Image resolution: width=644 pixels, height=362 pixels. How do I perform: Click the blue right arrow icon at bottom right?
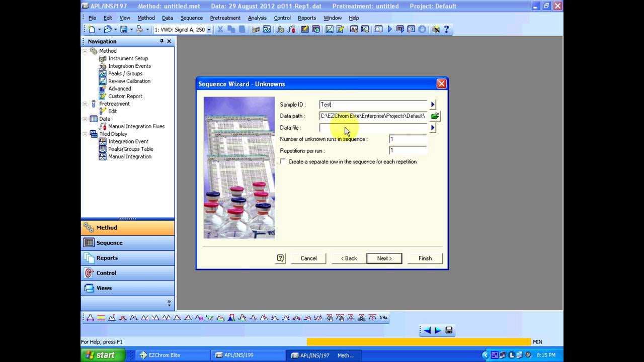tap(438, 330)
